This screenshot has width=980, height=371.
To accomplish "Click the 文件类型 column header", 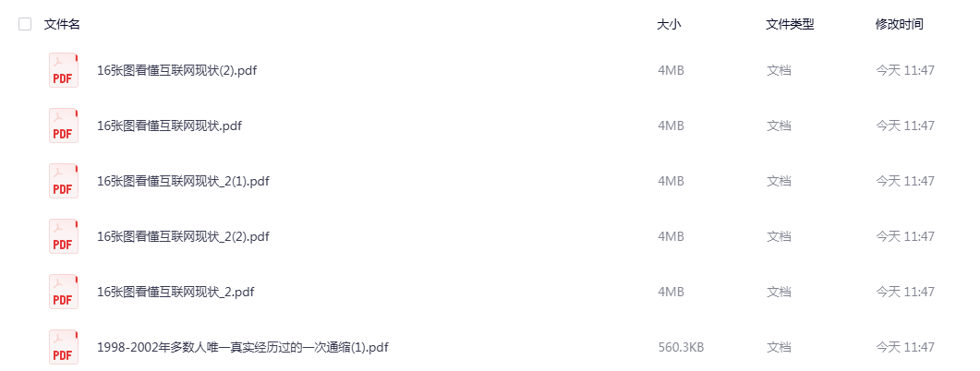I will [x=790, y=24].
